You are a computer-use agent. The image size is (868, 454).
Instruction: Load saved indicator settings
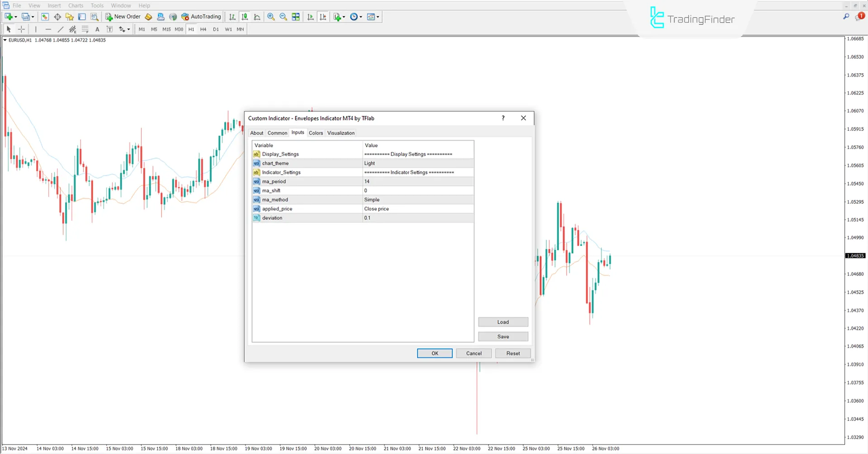pyautogui.click(x=503, y=322)
